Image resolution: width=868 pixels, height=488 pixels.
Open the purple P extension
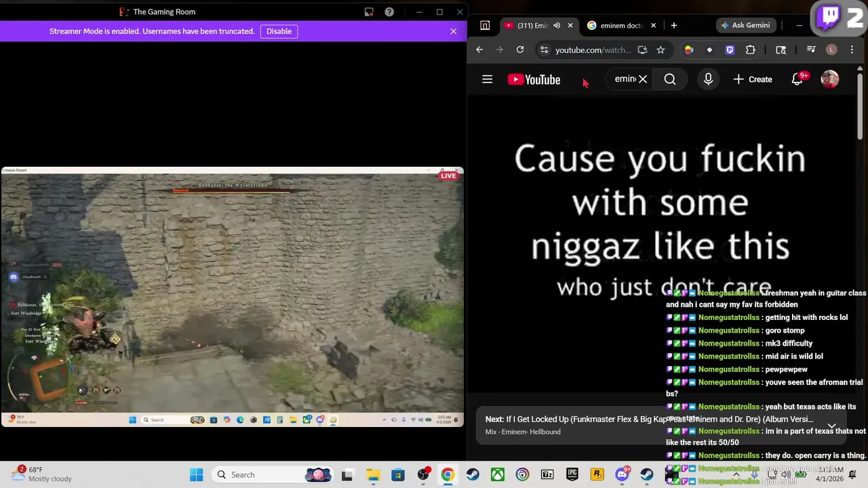(x=730, y=49)
